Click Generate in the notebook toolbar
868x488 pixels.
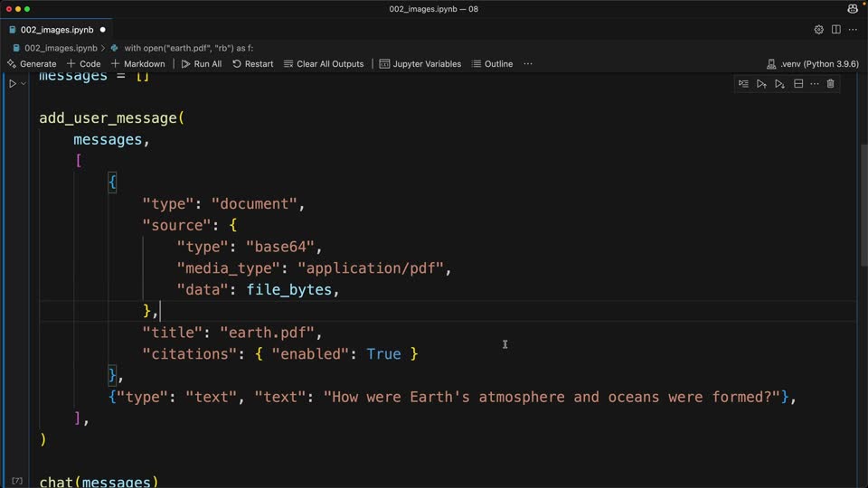(x=33, y=64)
